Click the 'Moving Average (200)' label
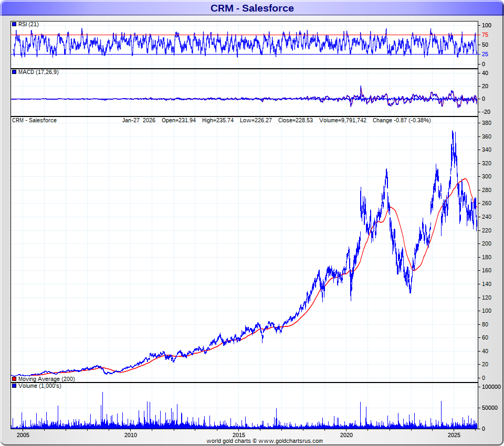This screenshot has width=504, height=446. (47, 379)
